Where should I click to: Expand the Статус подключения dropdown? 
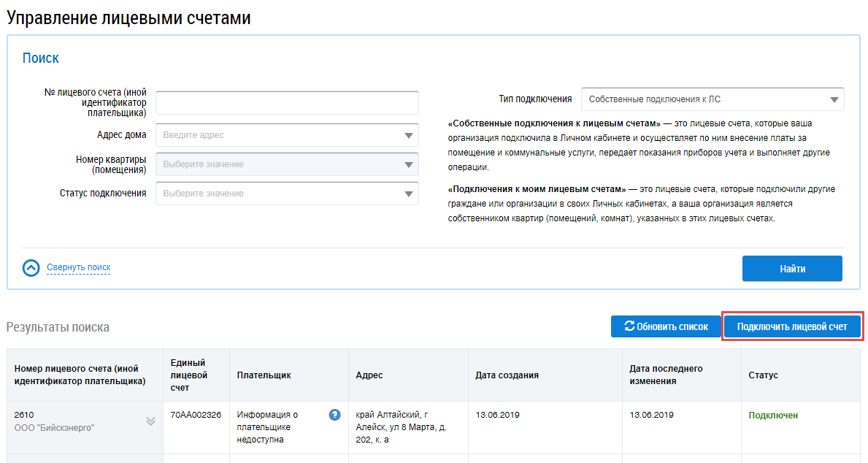(x=287, y=194)
